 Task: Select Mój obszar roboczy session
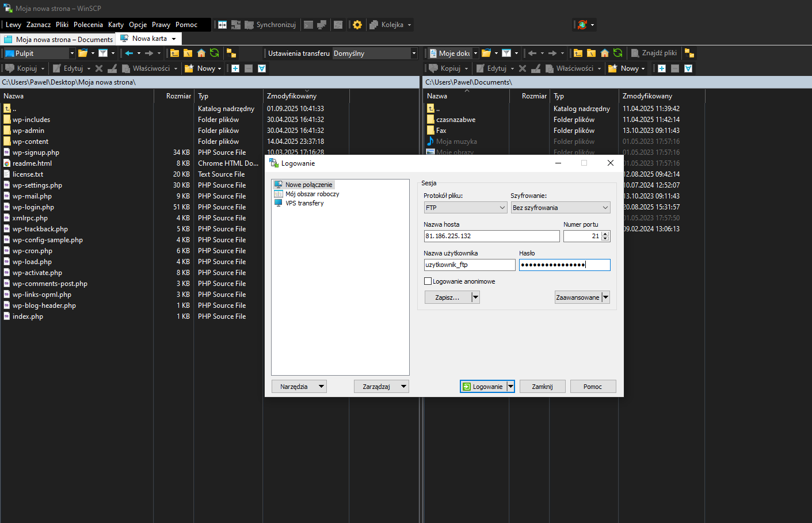pos(307,194)
